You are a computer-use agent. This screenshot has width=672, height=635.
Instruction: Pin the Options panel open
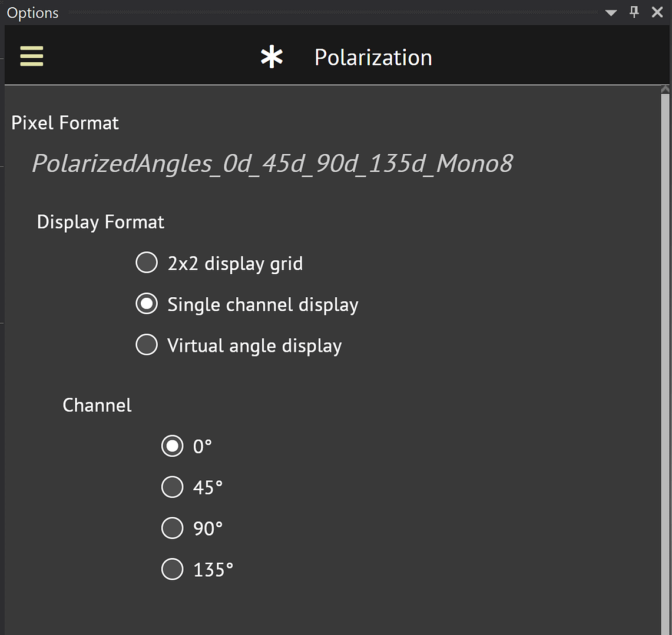tap(634, 12)
